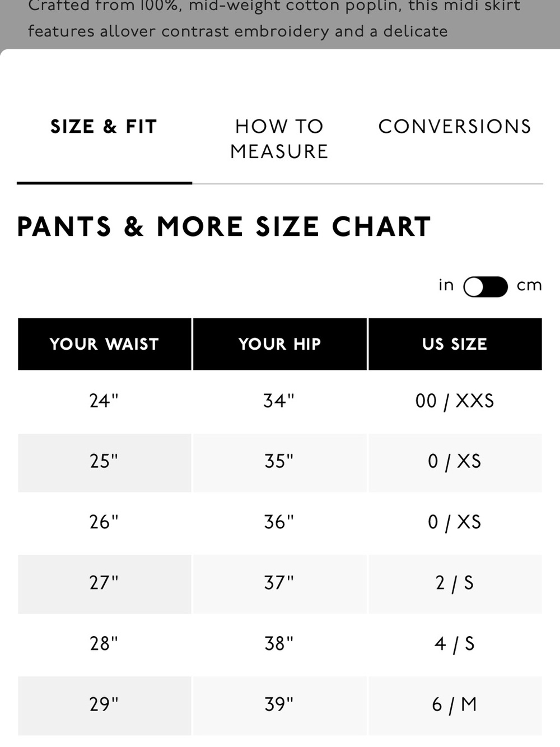This screenshot has width=560, height=747.
Task: Click the 29" waist measurement cell
Action: [105, 705]
